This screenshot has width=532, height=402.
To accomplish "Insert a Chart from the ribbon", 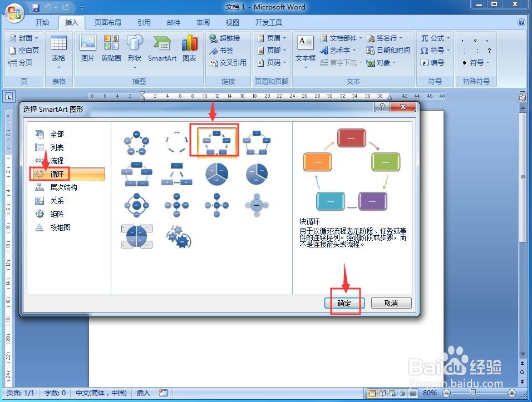I will click(189, 48).
